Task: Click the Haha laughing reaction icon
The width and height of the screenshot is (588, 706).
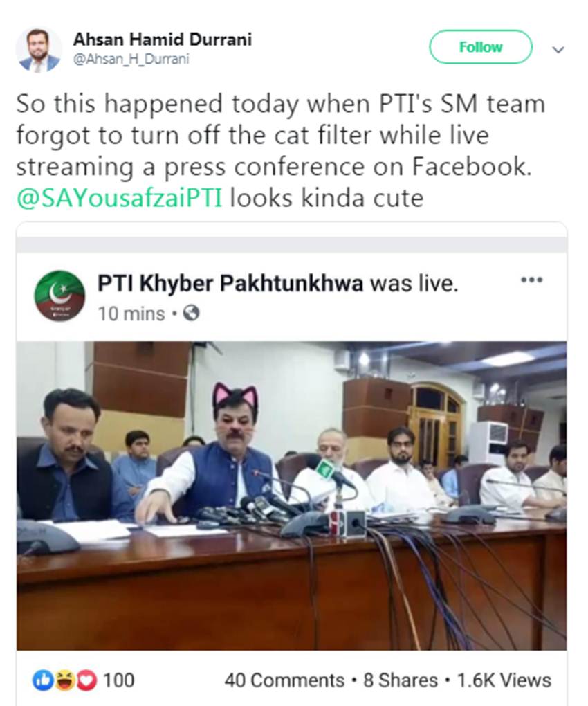Action: click(x=65, y=680)
